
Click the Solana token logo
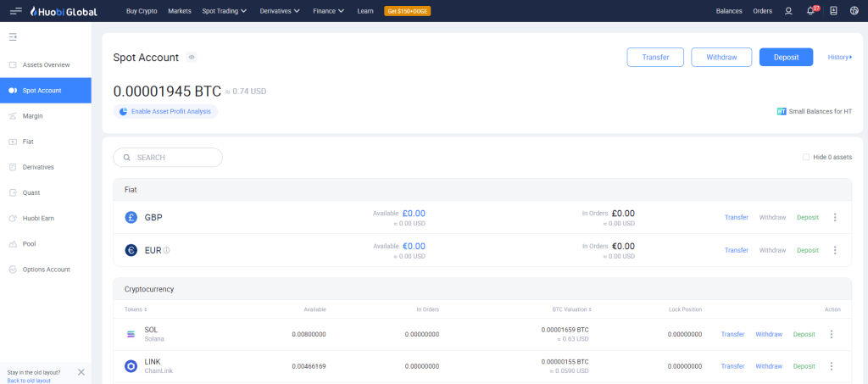131,334
